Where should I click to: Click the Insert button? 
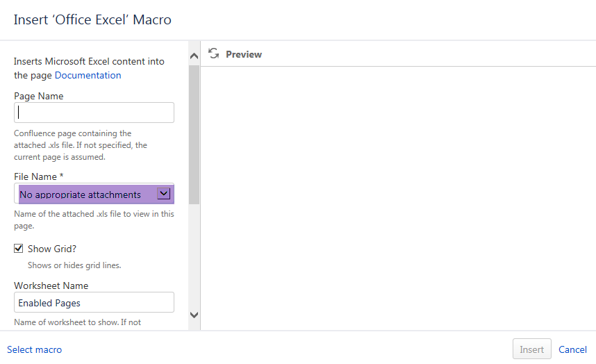point(532,349)
